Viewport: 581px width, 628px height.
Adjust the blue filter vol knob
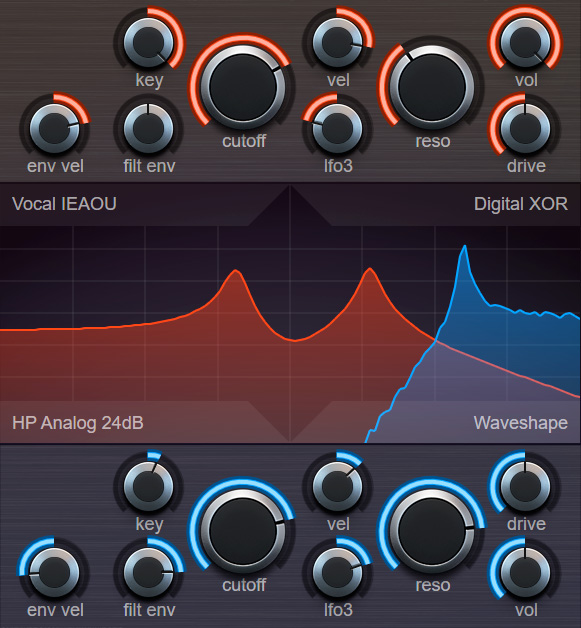click(526, 573)
